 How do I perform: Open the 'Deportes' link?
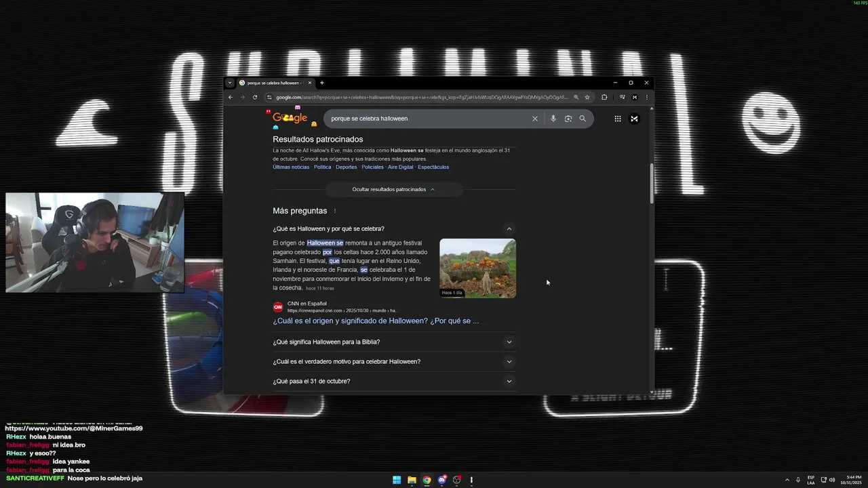coord(346,167)
